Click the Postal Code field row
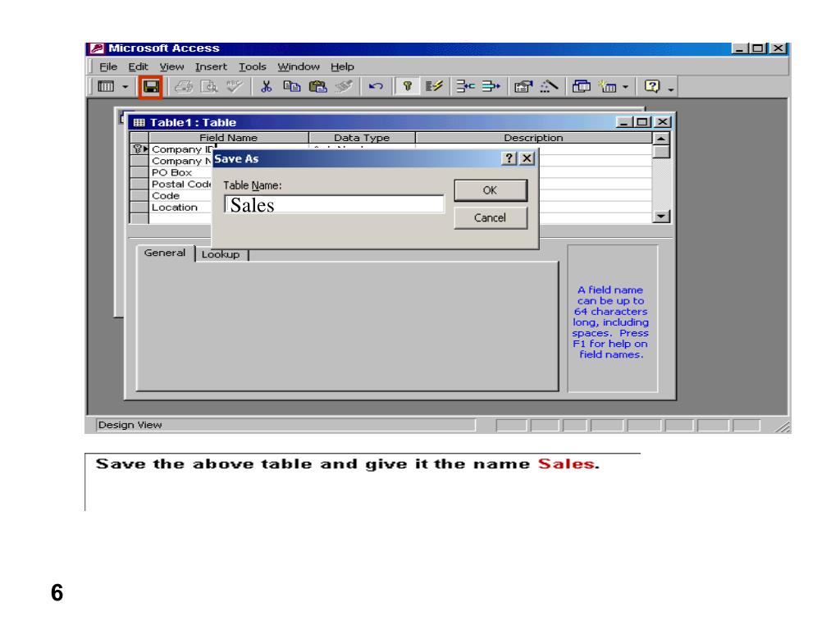The width and height of the screenshot is (840, 630). 181,185
